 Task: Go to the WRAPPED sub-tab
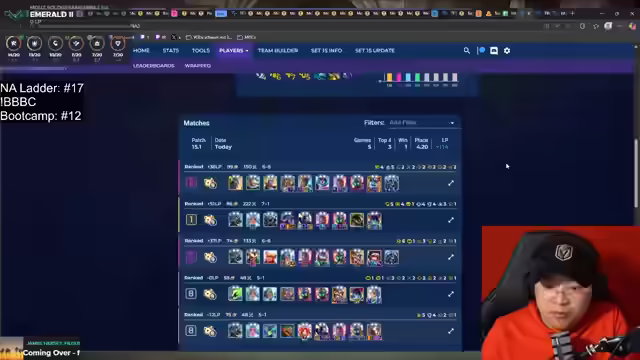coord(198,66)
